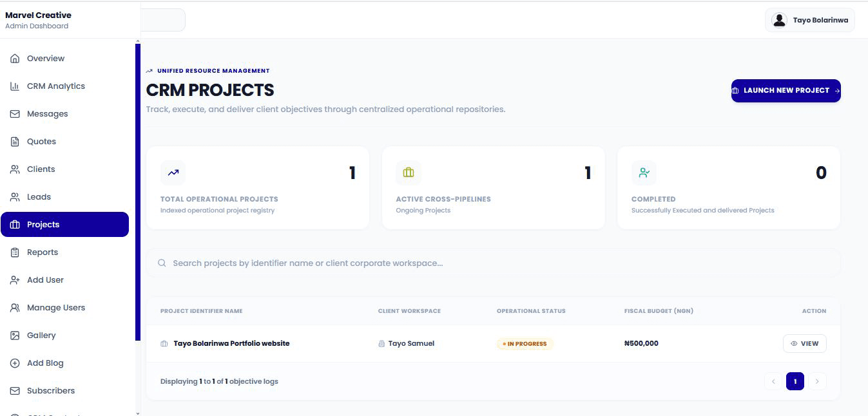Viewport: 868px width, 416px height.
Task: View the Tayo Bolarinwa Portfolio project
Action: point(804,344)
